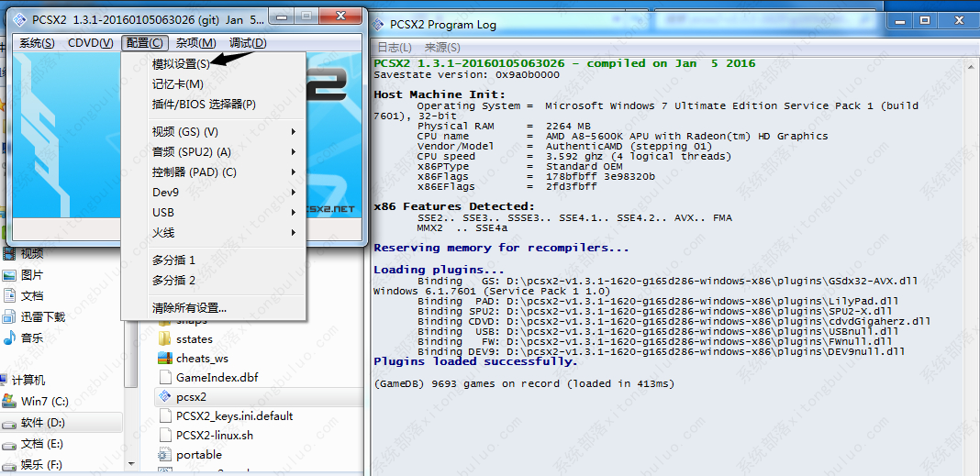Click the PCSX2 Program Log title icon
Screen dimensions: 980x476
tap(379, 25)
